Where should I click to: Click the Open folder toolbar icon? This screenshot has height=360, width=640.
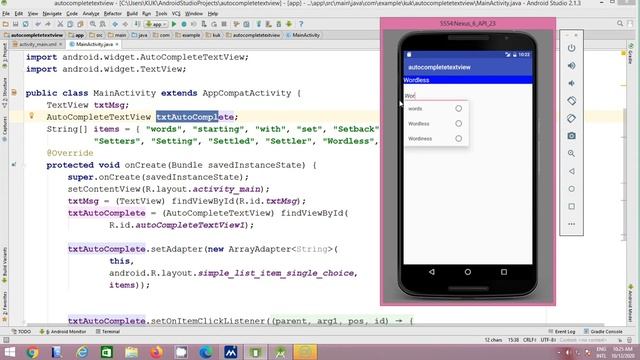coord(6,24)
